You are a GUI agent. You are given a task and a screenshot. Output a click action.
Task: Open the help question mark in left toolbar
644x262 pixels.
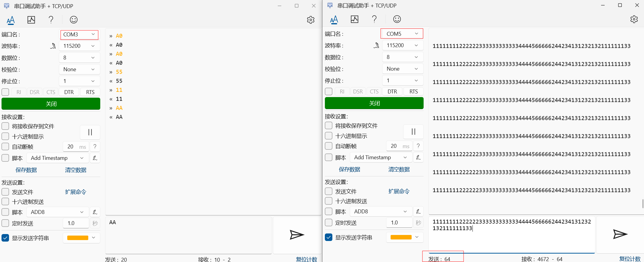tap(51, 20)
